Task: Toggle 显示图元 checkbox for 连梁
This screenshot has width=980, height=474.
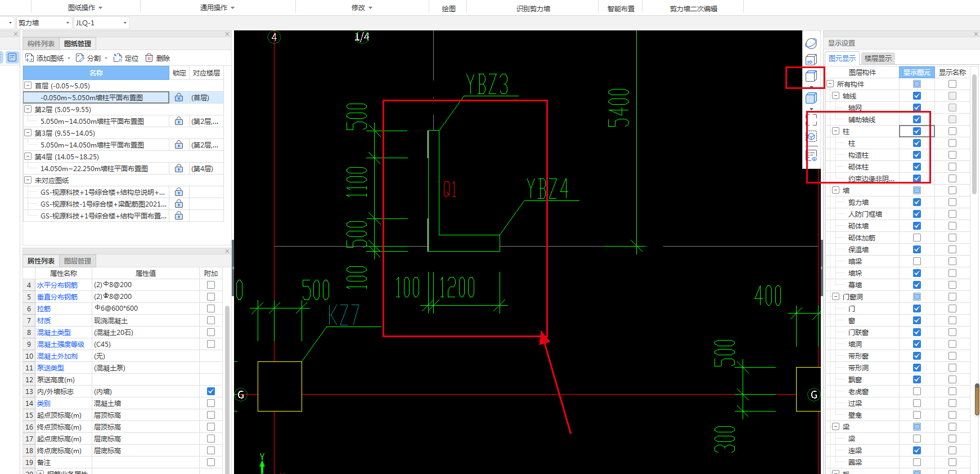Action: coord(917,450)
